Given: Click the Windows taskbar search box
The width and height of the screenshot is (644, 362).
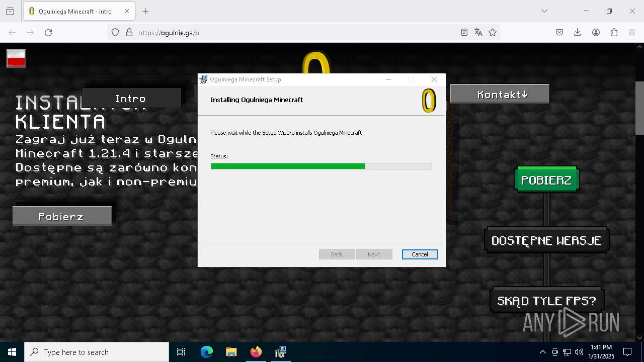Looking at the screenshot, I should tap(97, 352).
